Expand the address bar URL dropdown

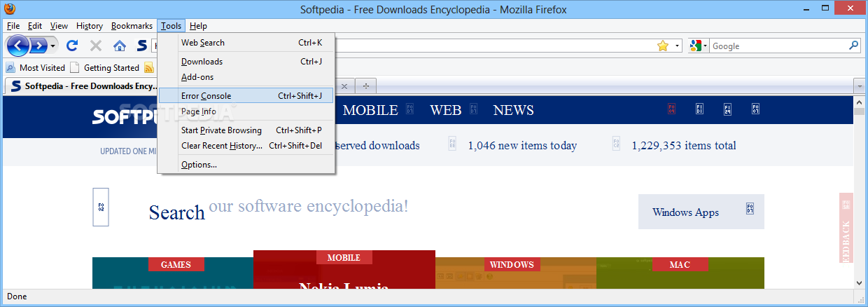coord(678,46)
